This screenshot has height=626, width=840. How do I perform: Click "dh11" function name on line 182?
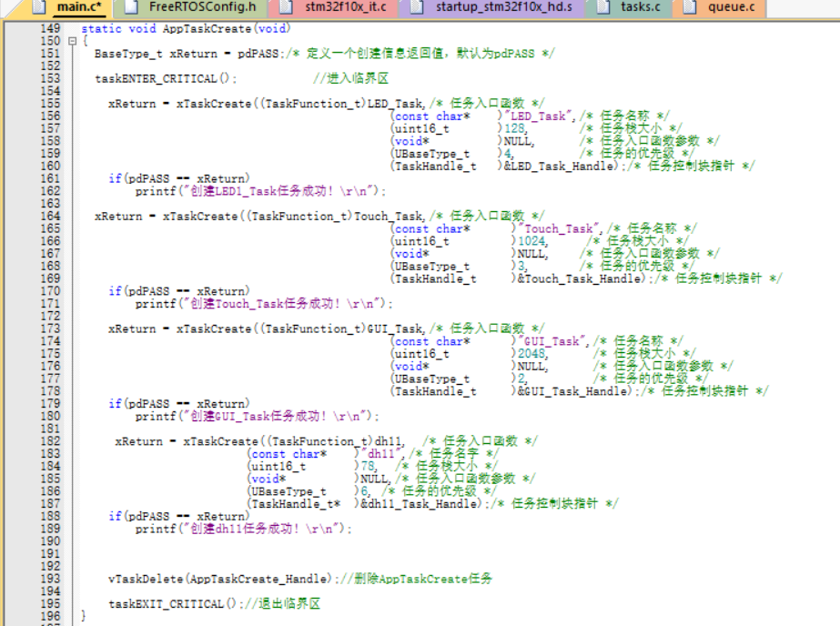point(388,441)
